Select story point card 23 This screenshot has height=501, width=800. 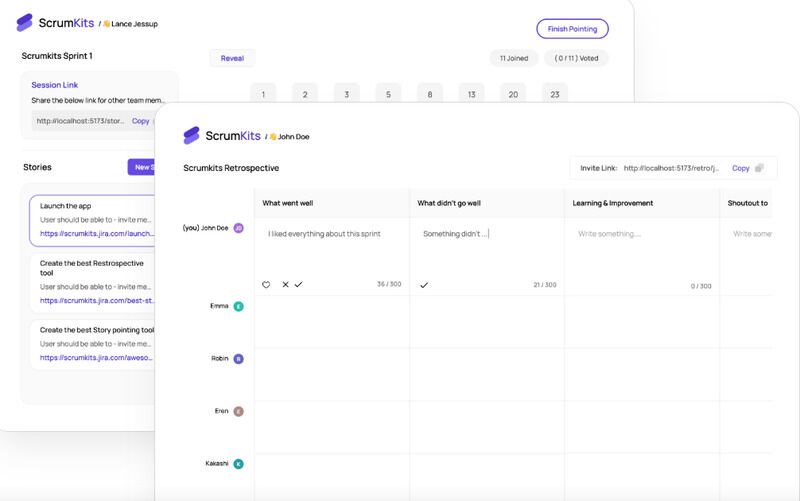pos(555,94)
